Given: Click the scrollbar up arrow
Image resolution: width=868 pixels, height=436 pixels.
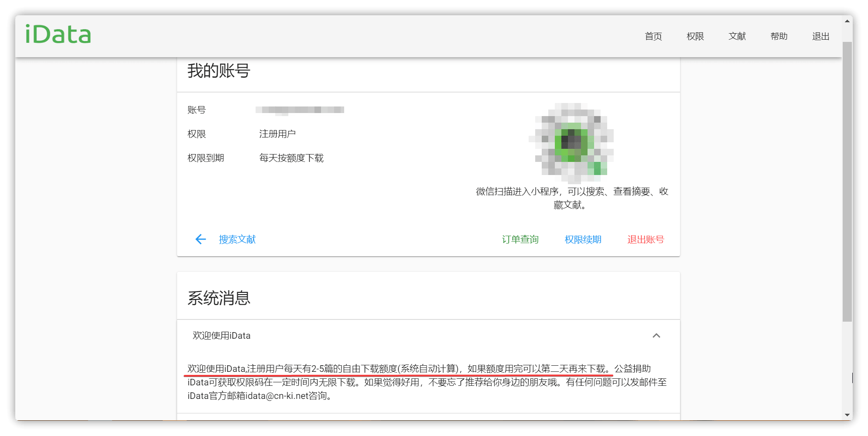Looking at the screenshot, I should click(x=847, y=21).
